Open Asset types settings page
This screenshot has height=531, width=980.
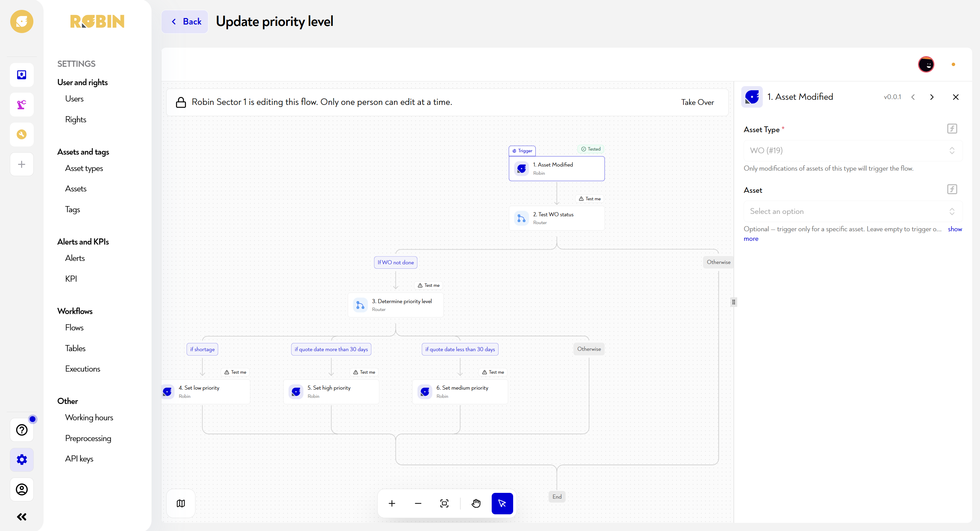[84, 168]
